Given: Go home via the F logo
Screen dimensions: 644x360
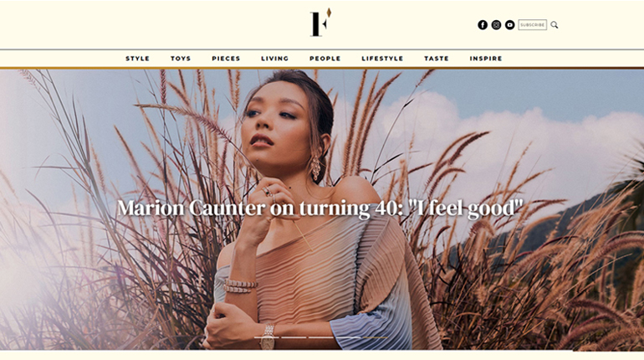Looking at the screenshot, I should [x=320, y=23].
